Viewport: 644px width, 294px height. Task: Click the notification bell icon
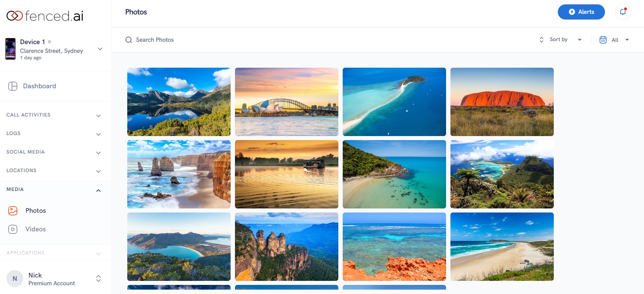(622, 12)
